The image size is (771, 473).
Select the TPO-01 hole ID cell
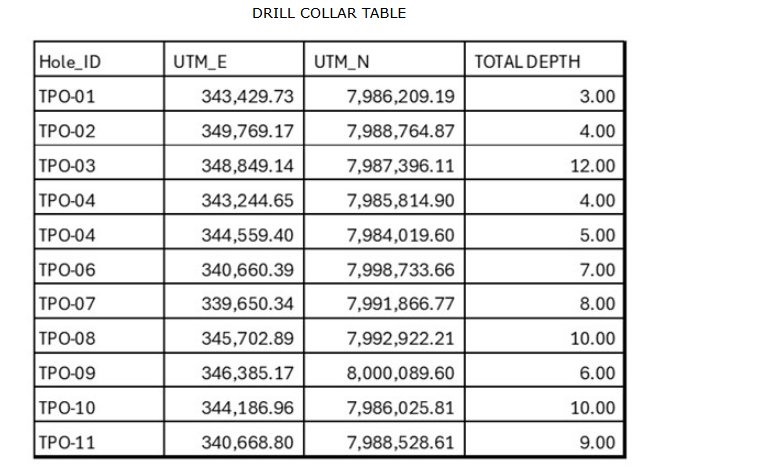tap(66, 97)
